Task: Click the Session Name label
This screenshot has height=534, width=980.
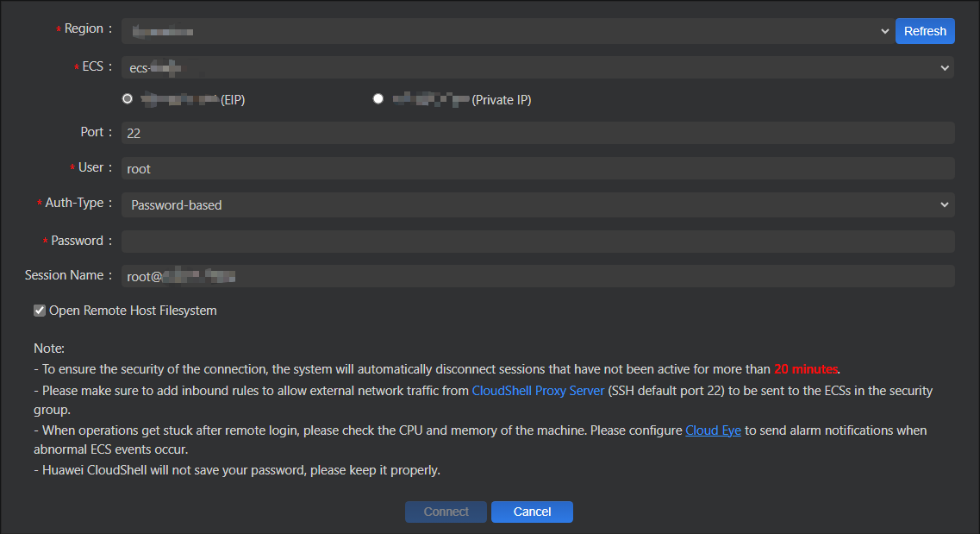Action: tap(67, 275)
